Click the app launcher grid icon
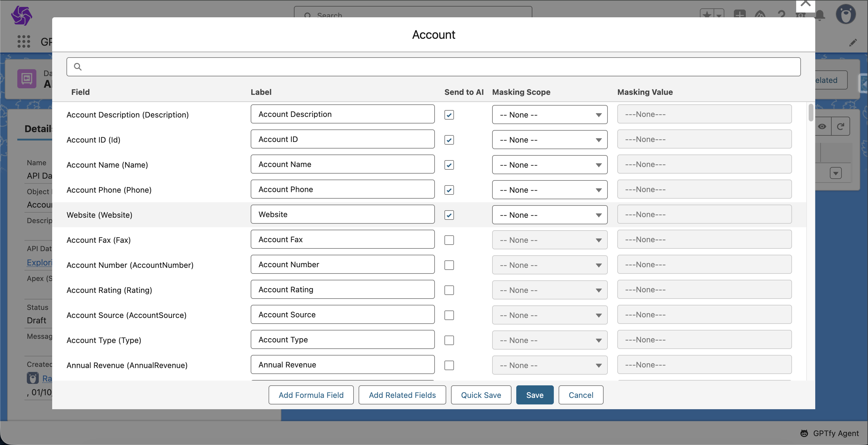The image size is (868, 445). coord(24,41)
